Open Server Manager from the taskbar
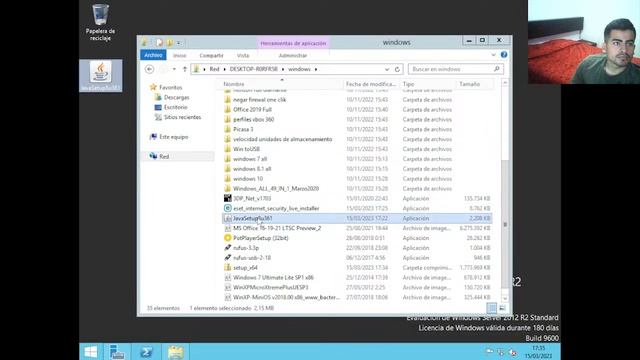 [x=117, y=352]
